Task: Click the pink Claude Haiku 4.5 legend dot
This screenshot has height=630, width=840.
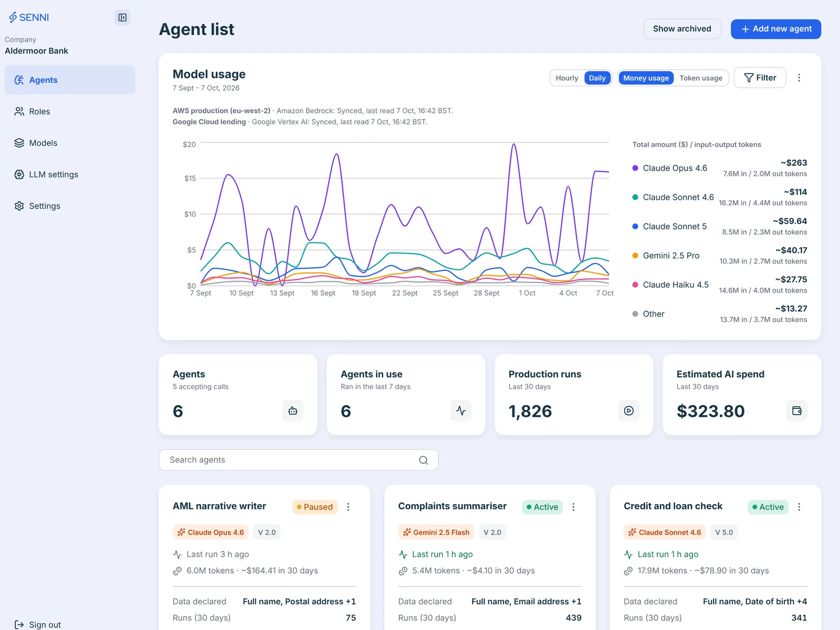Action: coord(635,285)
